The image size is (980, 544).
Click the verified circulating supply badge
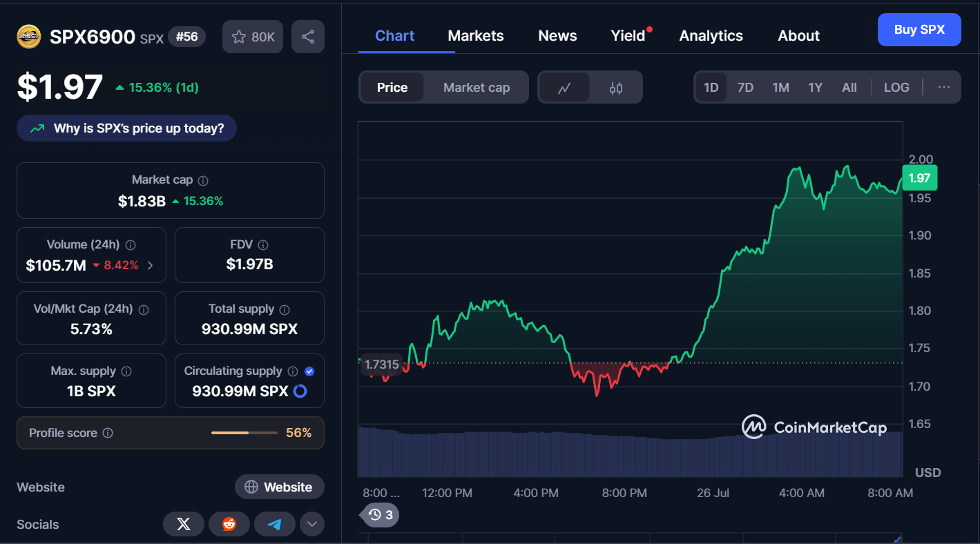point(309,371)
